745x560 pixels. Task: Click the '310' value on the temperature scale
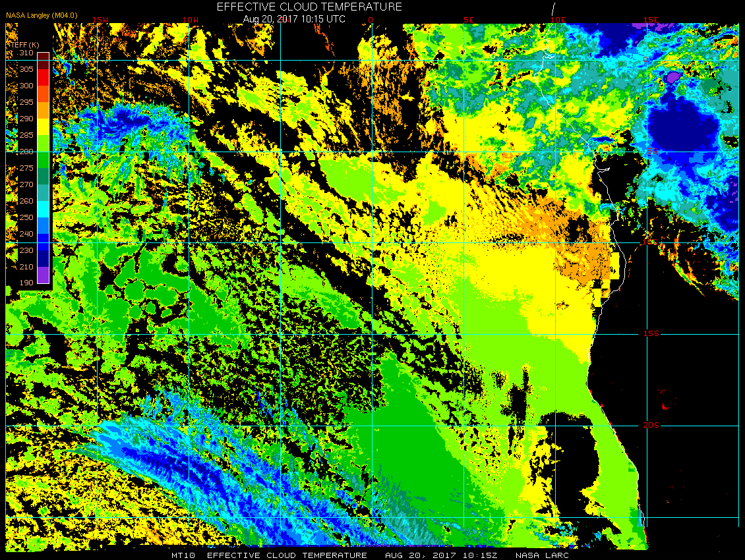coord(26,53)
